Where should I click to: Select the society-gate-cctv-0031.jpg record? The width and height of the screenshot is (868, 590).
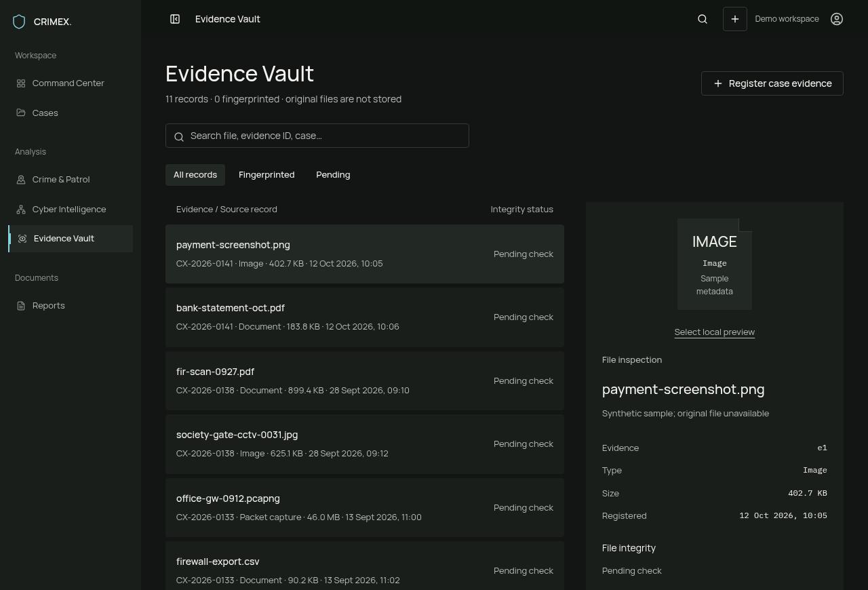(365, 444)
